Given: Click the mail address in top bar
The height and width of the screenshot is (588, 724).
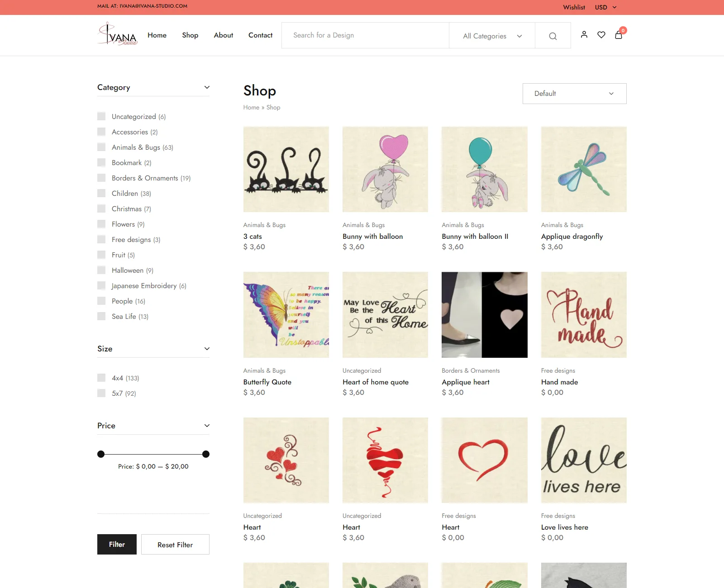Looking at the screenshot, I should click(153, 6).
